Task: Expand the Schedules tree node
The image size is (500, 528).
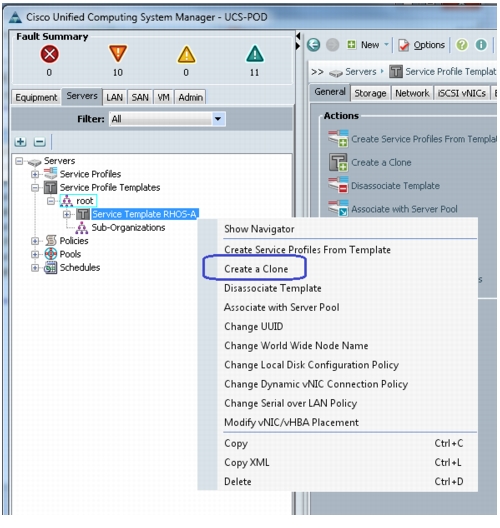Action: click(x=35, y=268)
